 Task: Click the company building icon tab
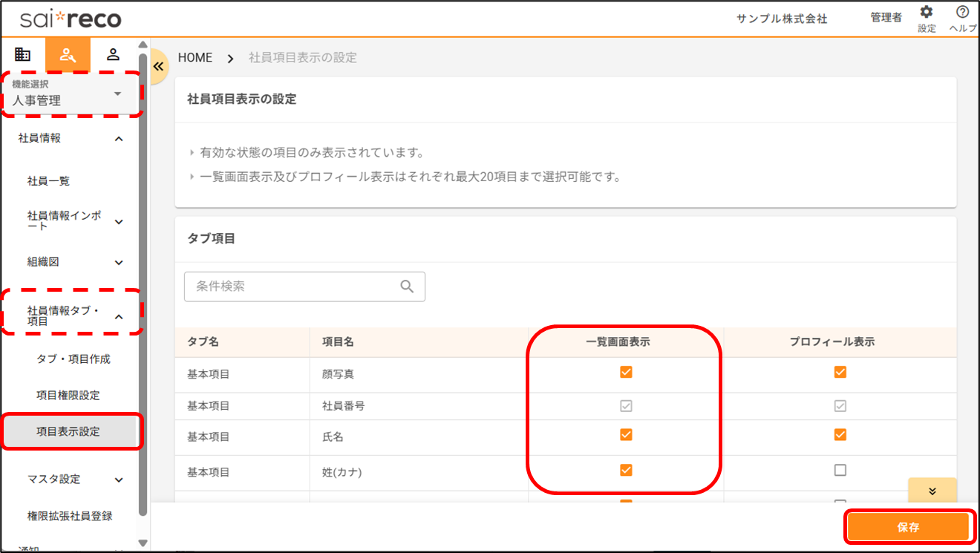click(x=23, y=54)
